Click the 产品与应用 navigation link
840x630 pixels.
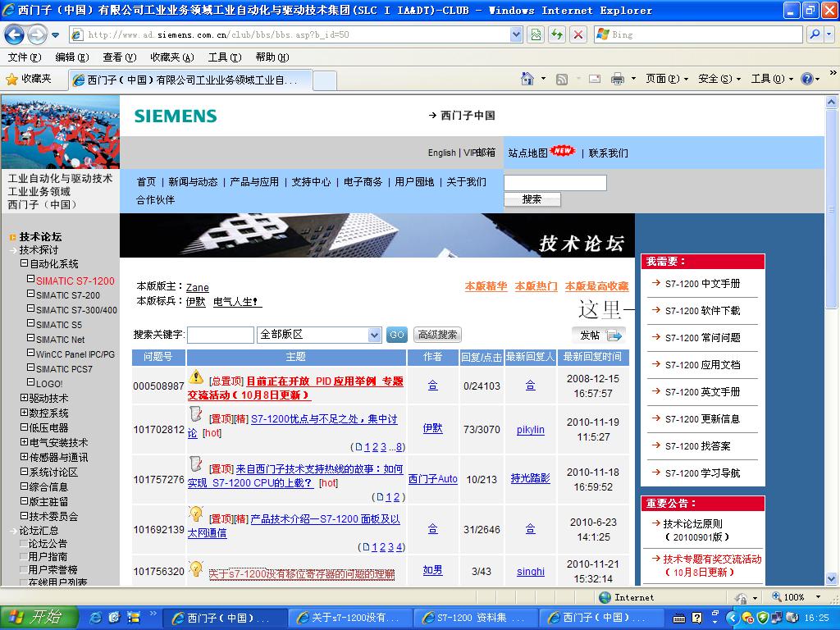pyautogui.click(x=254, y=181)
